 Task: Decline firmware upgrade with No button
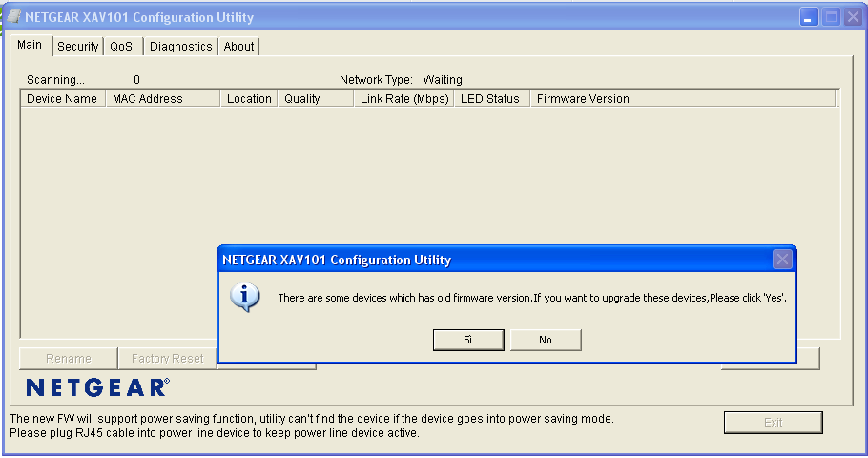(546, 340)
